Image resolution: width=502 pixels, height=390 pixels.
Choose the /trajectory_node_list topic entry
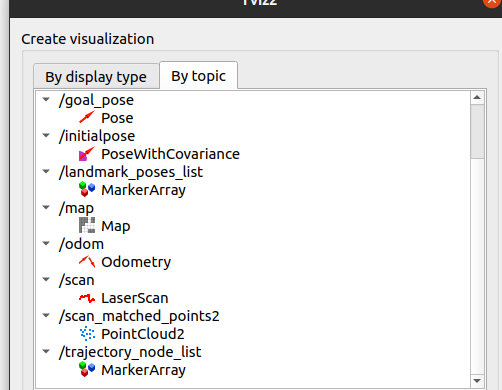point(130,352)
